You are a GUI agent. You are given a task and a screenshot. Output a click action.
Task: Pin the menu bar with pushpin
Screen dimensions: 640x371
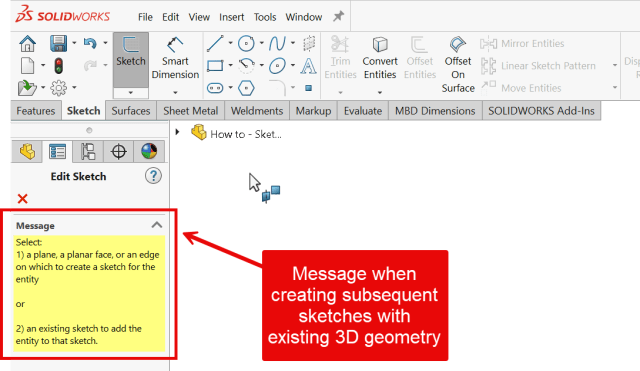(338, 16)
